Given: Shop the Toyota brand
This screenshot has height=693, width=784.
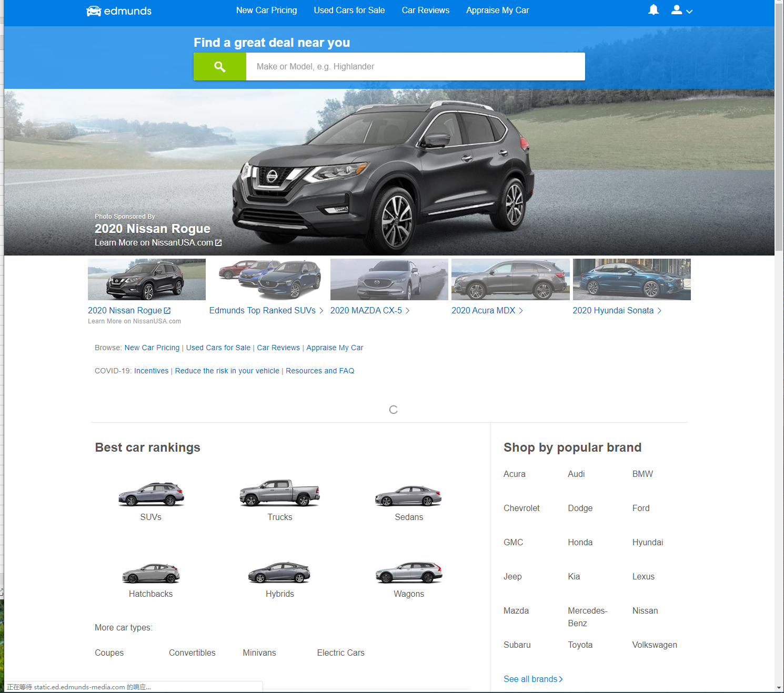Looking at the screenshot, I should pos(580,645).
